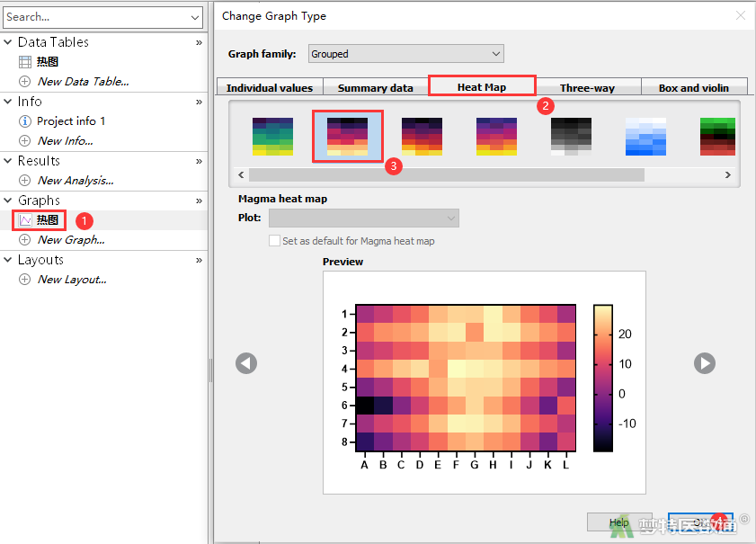Select the Viridis green-yellow heat map thumbnail
Viewport: 756px width, 544px height.
tap(272, 137)
